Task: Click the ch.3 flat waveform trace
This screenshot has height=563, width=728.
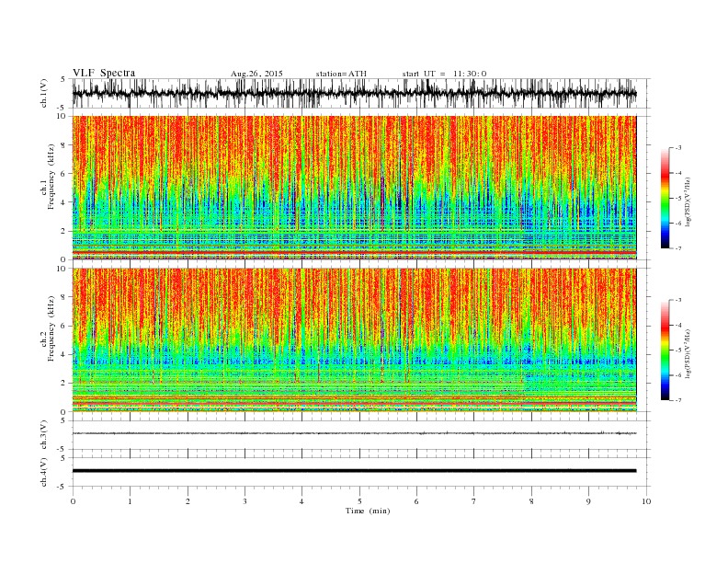Action: 354,433
